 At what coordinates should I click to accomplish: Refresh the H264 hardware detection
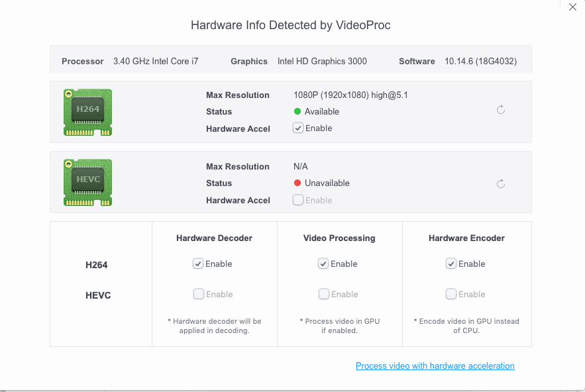coord(501,110)
